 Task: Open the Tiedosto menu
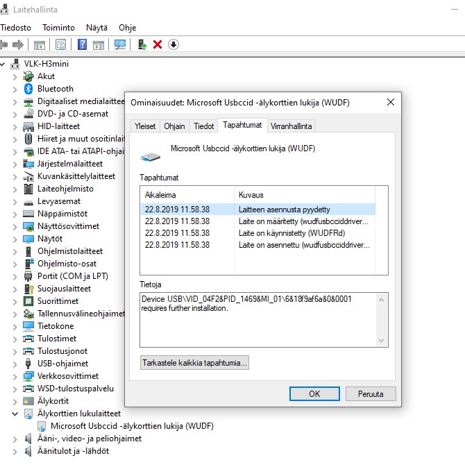click(15, 28)
